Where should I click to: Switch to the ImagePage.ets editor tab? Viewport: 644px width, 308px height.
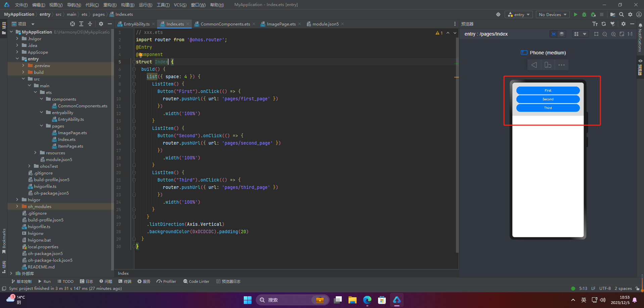tap(281, 24)
